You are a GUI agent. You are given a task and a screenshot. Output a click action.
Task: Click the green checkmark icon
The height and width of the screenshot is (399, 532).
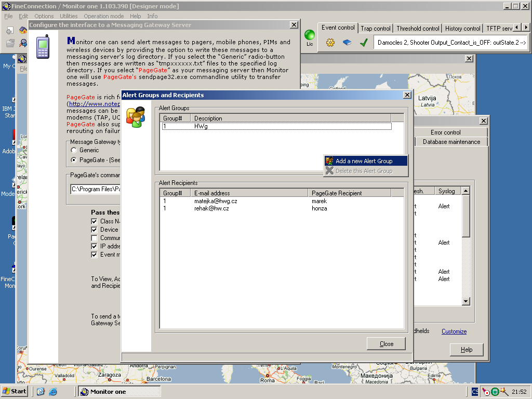click(364, 43)
